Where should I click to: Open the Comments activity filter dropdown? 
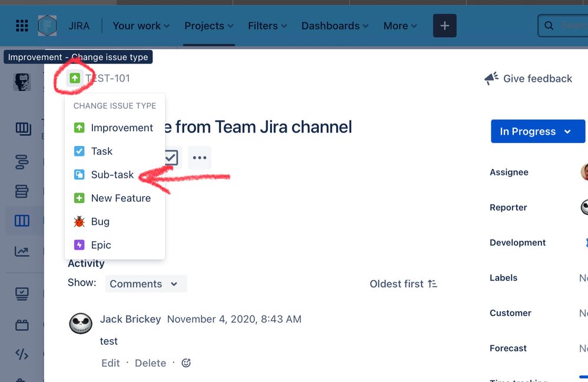click(146, 284)
